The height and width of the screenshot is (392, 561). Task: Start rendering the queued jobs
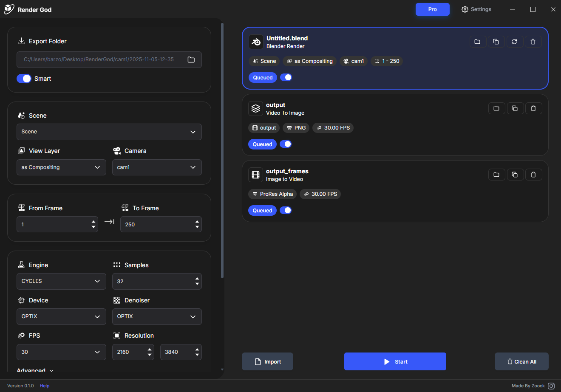pyautogui.click(x=395, y=361)
